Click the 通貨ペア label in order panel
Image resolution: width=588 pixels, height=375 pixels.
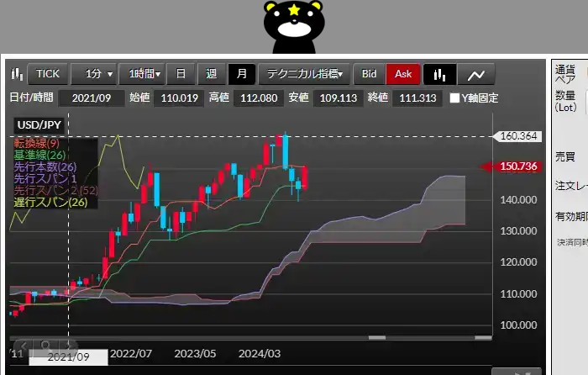point(565,74)
